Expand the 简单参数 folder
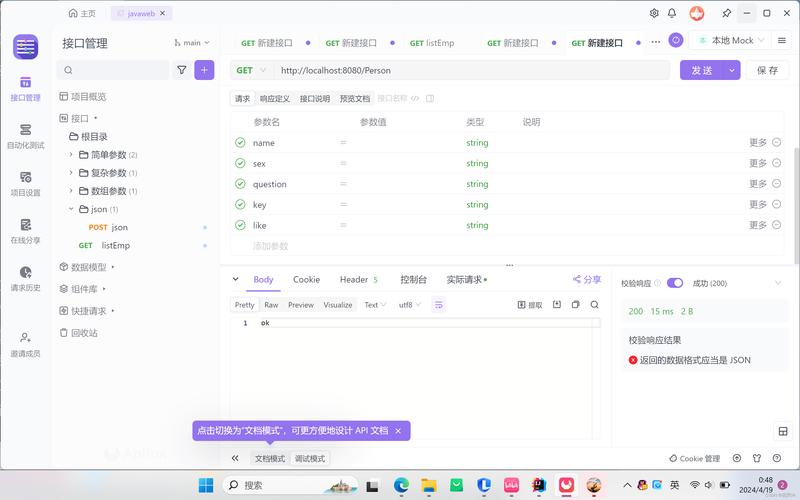The height and width of the screenshot is (500, 800). click(x=71, y=154)
